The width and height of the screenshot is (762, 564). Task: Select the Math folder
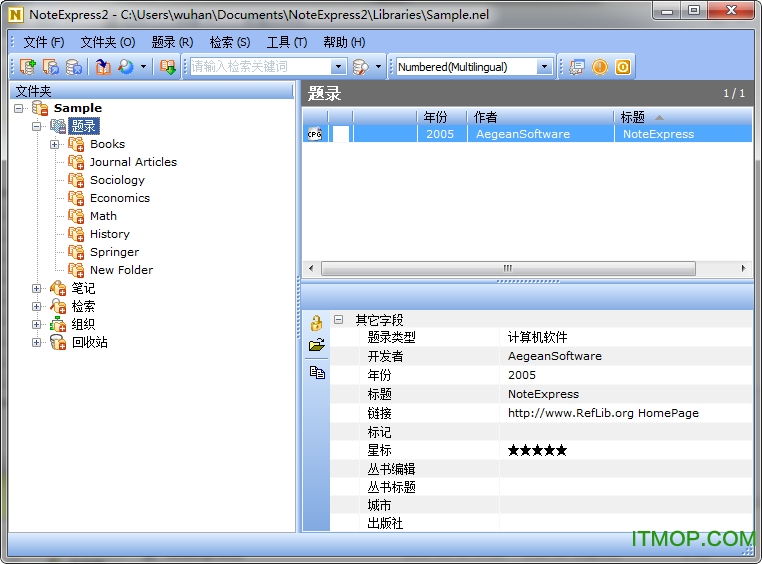[103, 216]
